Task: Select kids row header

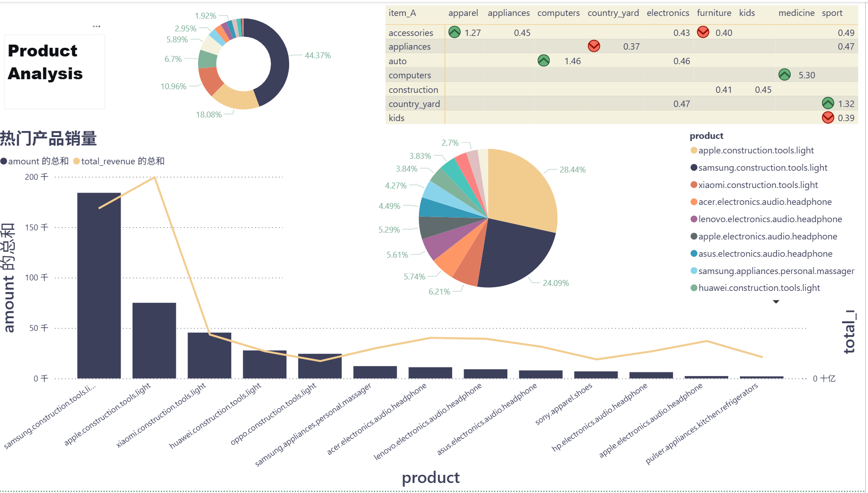Action: click(396, 118)
